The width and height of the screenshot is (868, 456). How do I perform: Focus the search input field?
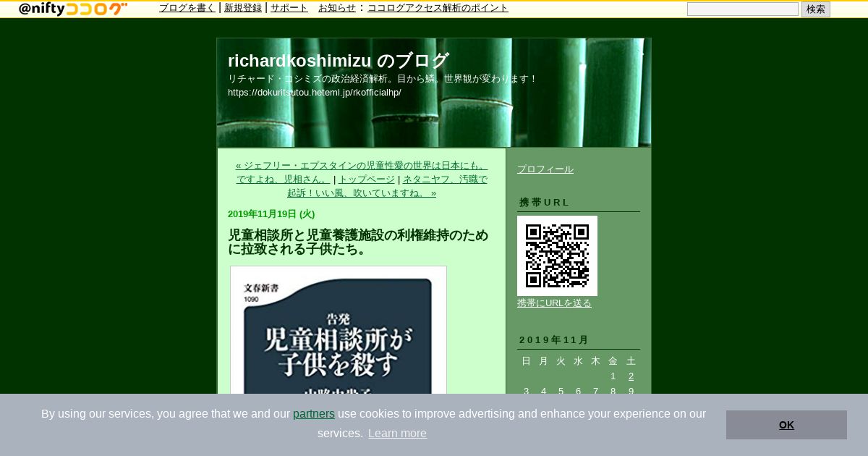(743, 9)
